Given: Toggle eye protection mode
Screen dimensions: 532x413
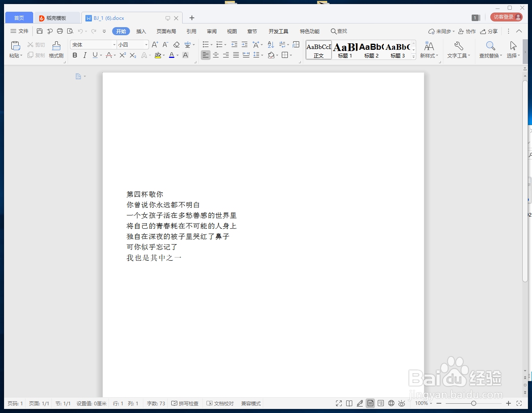Looking at the screenshot, I should pos(402,403).
